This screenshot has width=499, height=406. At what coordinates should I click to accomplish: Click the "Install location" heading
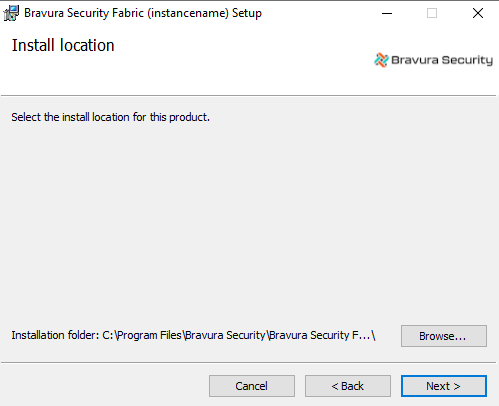63,45
